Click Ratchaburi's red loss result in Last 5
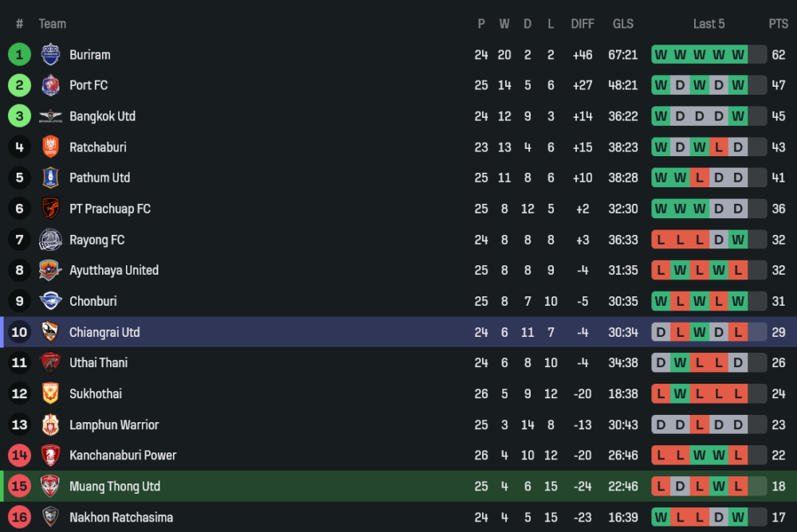Image resolution: width=797 pixels, height=532 pixels. [719, 147]
